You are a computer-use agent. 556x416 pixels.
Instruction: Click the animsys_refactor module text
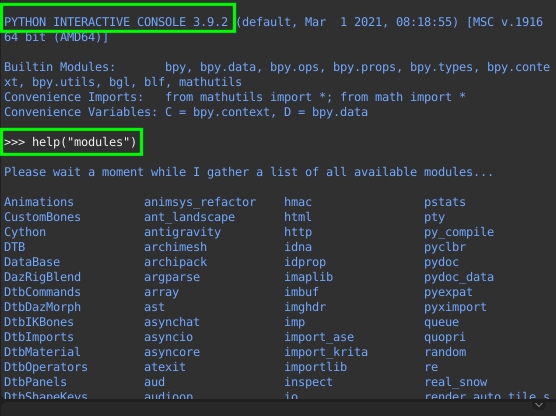[200, 202]
